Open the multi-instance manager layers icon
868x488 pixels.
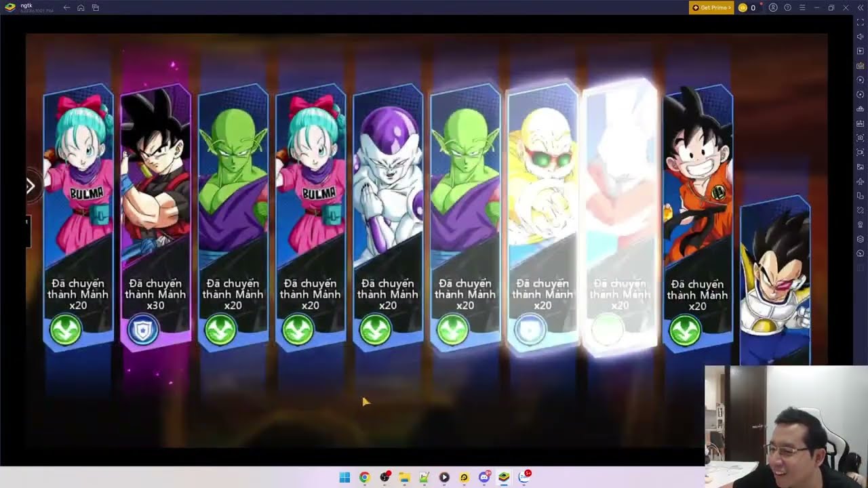[x=860, y=239]
